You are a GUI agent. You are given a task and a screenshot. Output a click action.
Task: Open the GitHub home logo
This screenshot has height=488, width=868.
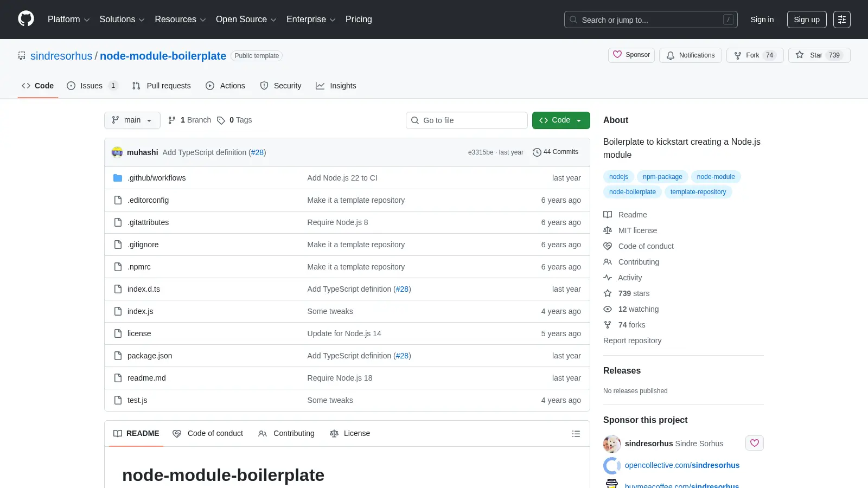tap(26, 19)
